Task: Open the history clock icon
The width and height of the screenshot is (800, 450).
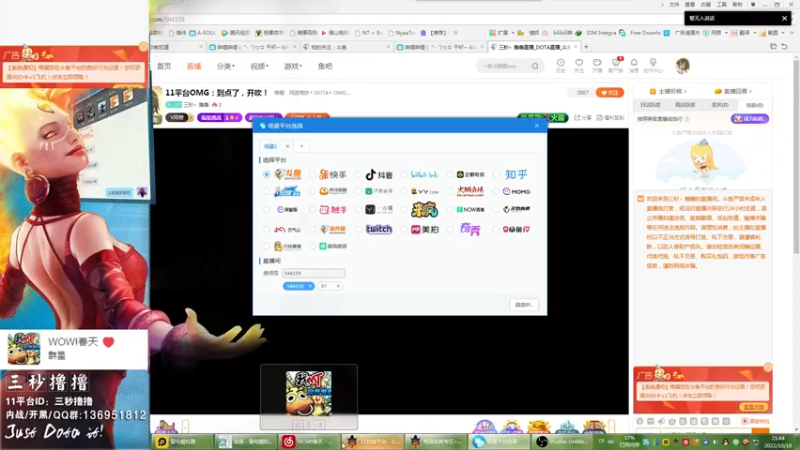Action: pyautogui.click(x=560, y=65)
